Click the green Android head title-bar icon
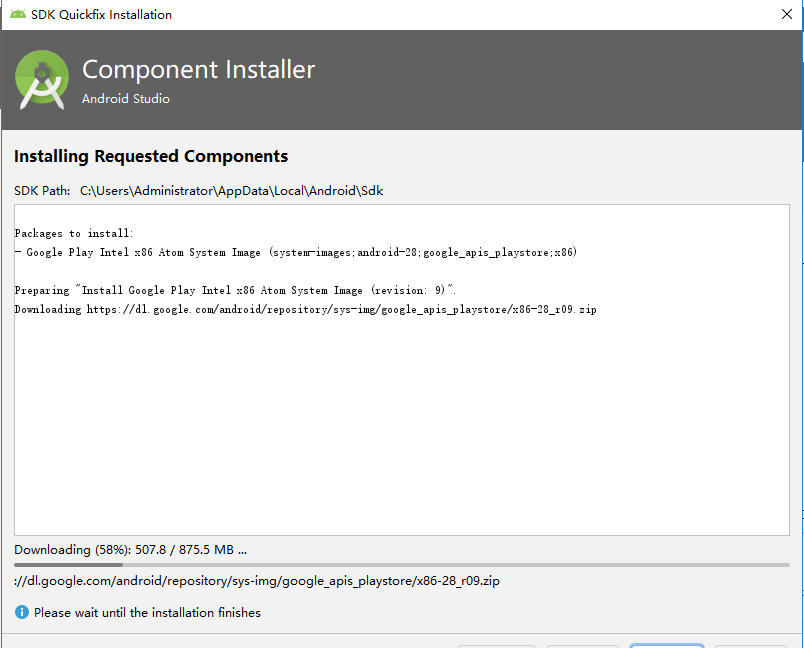The height and width of the screenshot is (648, 804). (17, 14)
